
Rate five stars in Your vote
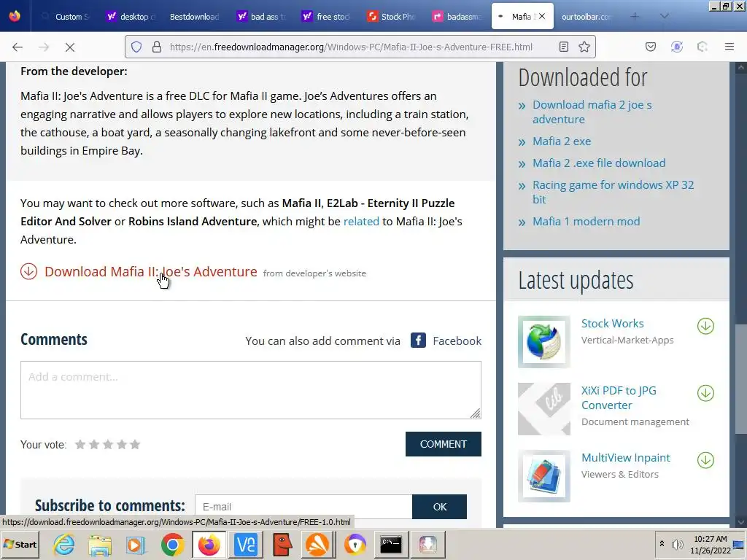tap(135, 444)
